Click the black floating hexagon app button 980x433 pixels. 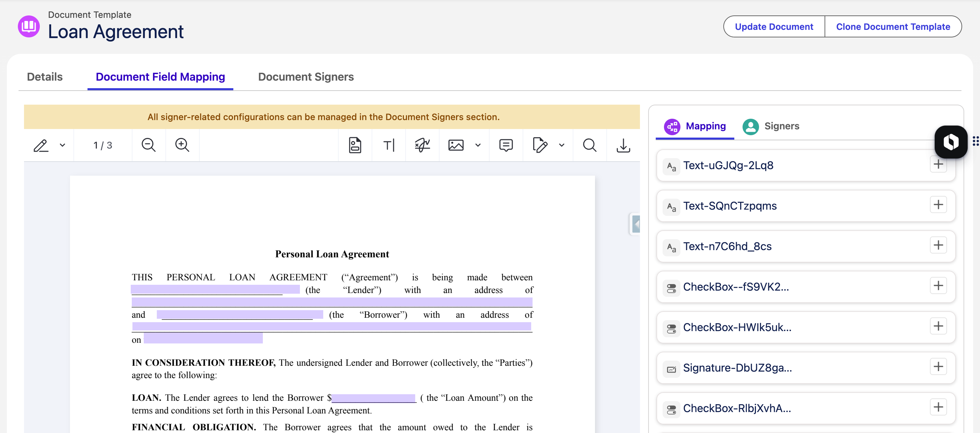point(951,142)
